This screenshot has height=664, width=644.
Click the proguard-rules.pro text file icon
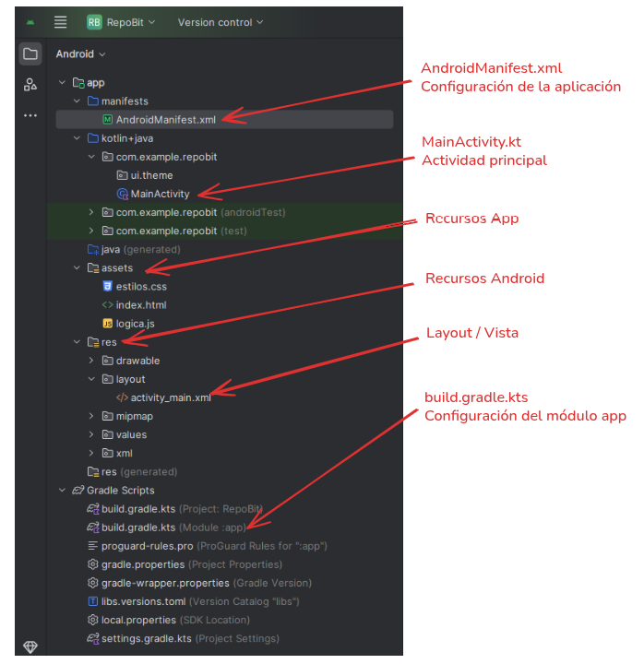point(93,546)
